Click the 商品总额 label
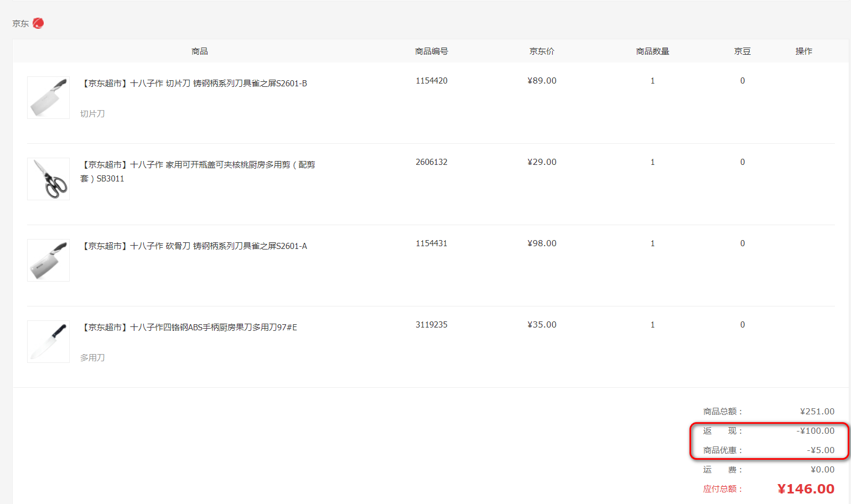Image resolution: width=851 pixels, height=504 pixels. point(723,412)
